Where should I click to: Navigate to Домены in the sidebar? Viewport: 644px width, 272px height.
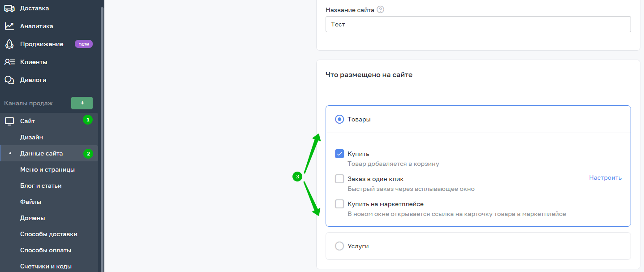32,218
